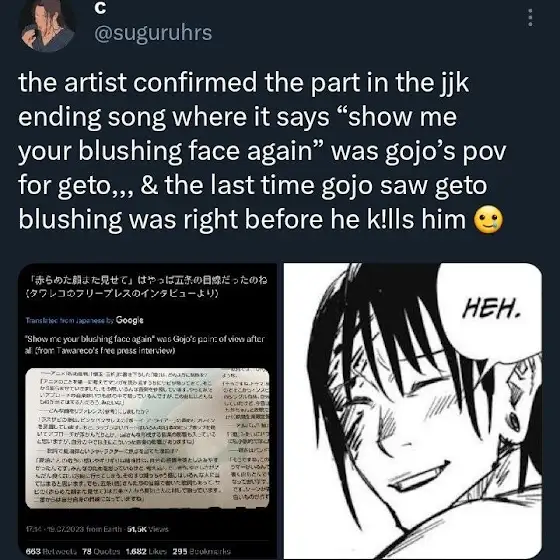Click the crying smile emoji in the tweet
560x560 pixels.
click(x=488, y=220)
